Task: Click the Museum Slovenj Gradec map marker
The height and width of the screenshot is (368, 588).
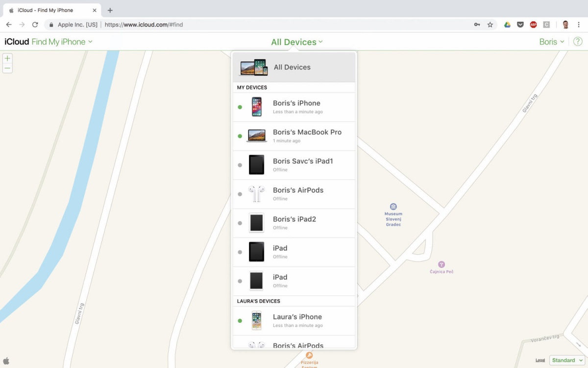Action: [x=393, y=207]
